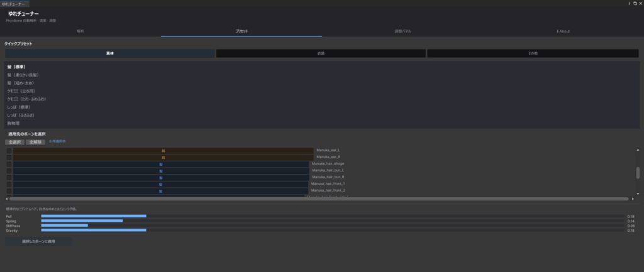The image size is (644, 272).
Task: Click the Manuka_hair_front_2 bone name
Action: pyautogui.click(x=328, y=190)
